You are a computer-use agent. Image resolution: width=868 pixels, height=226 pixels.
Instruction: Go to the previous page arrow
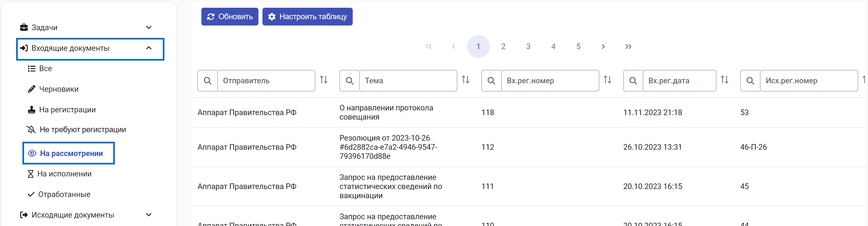454,47
